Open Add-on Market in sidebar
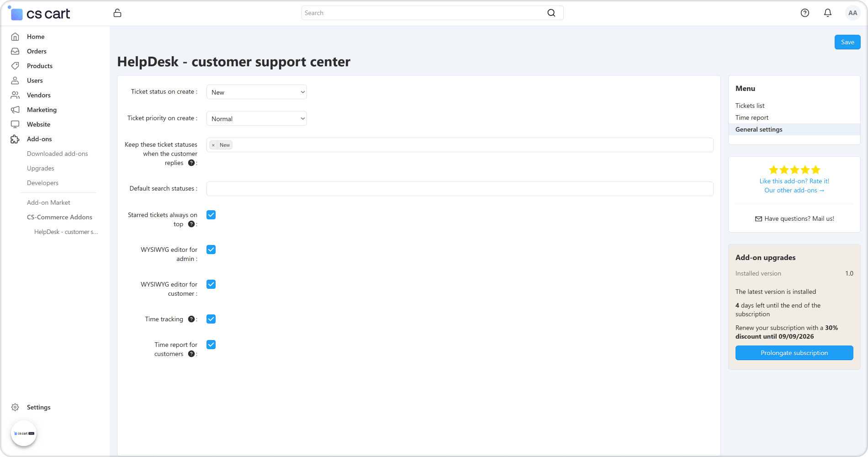Screen dimensions: 868x457 pyautogui.click(x=48, y=202)
